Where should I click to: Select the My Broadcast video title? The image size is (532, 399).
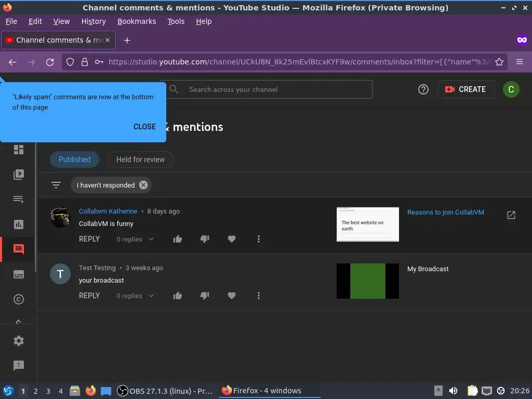click(428, 269)
